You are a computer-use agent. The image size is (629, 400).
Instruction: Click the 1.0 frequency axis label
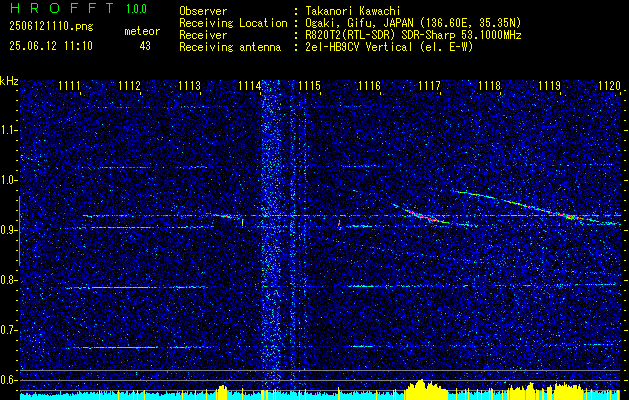[9, 181]
